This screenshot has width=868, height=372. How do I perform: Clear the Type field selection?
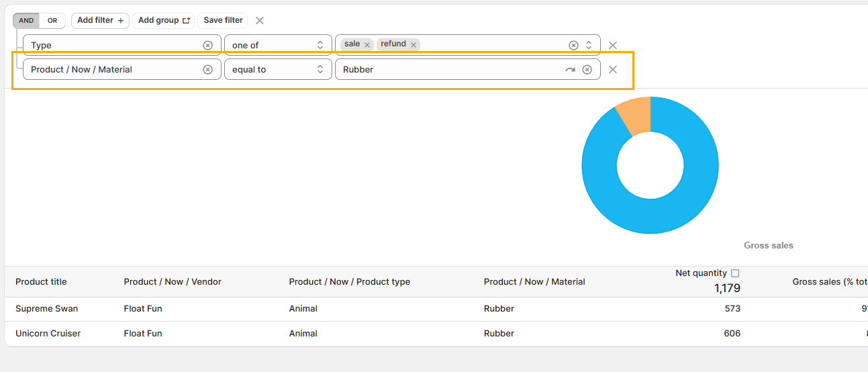(208, 45)
